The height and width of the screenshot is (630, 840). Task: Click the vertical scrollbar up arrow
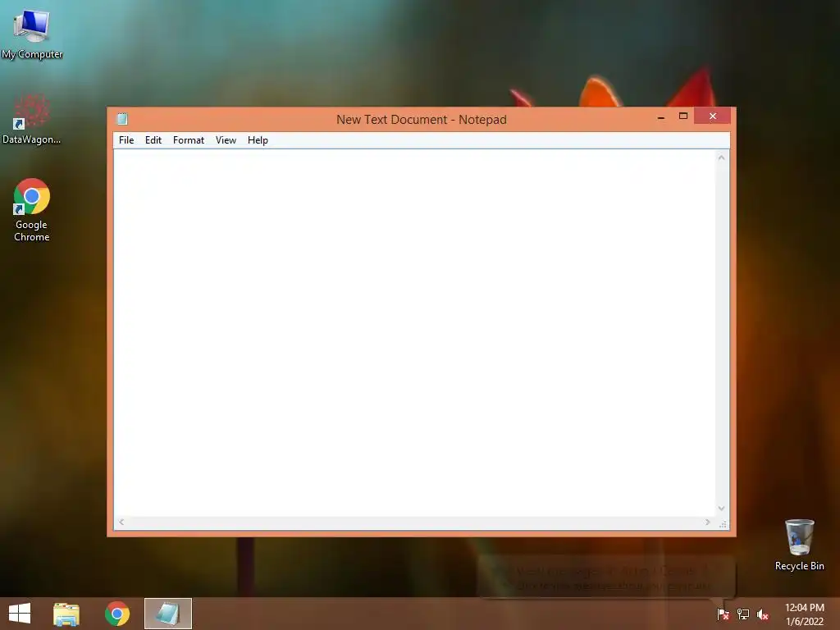coord(722,157)
